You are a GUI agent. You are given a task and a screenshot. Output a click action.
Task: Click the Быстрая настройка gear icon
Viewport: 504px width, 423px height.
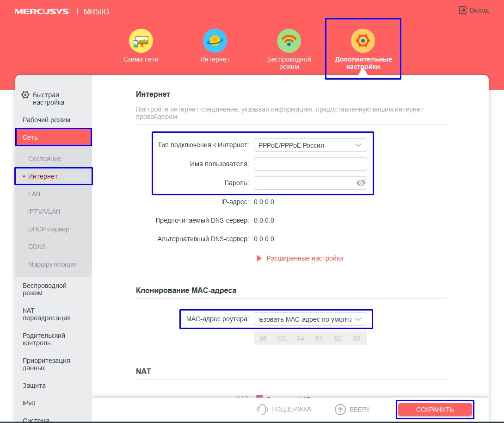[x=25, y=95]
